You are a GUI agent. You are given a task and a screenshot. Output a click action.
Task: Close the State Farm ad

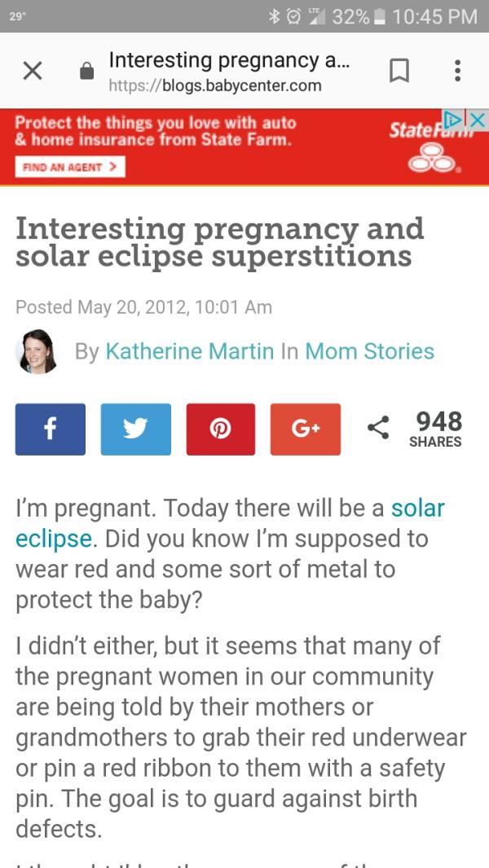pyautogui.click(x=478, y=121)
